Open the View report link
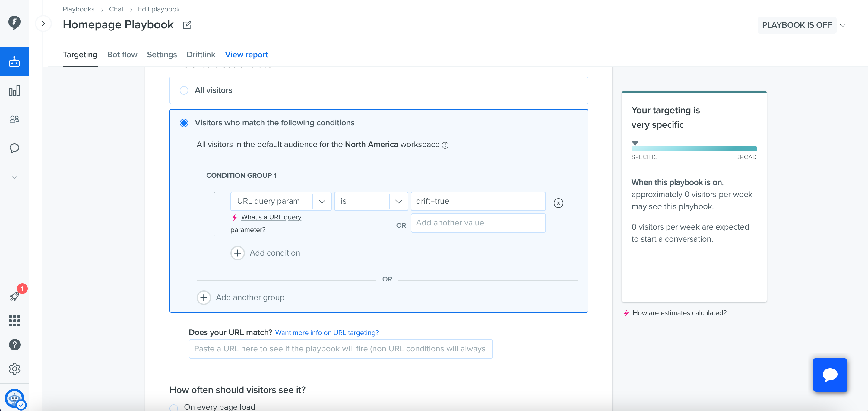The width and height of the screenshot is (868, 411). 246,55
